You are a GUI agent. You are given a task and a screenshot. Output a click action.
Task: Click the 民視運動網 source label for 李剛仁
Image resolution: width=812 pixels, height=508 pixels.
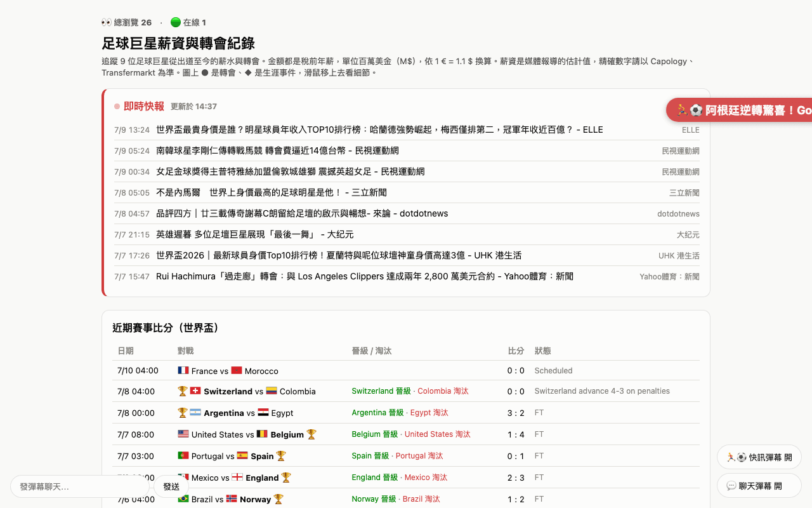(681, 151)
